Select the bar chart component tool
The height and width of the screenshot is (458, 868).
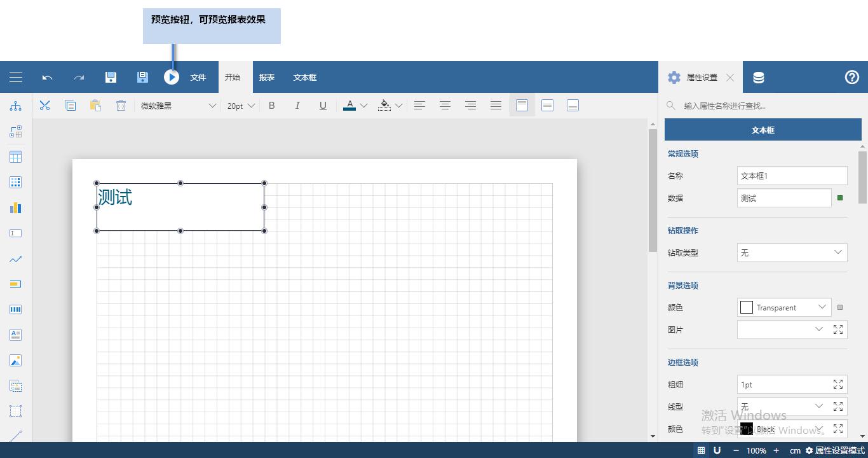pyautogui.click(x=15, y=207)
